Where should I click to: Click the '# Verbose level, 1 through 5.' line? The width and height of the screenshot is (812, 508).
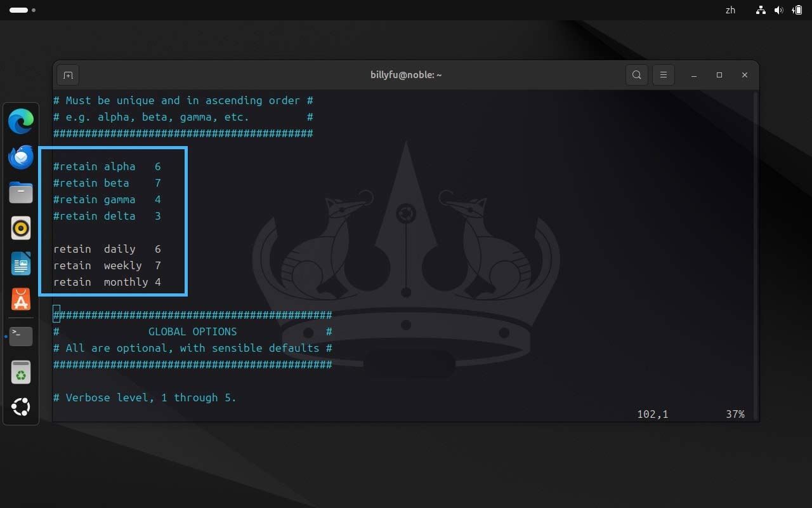click(x=145, y=398)
